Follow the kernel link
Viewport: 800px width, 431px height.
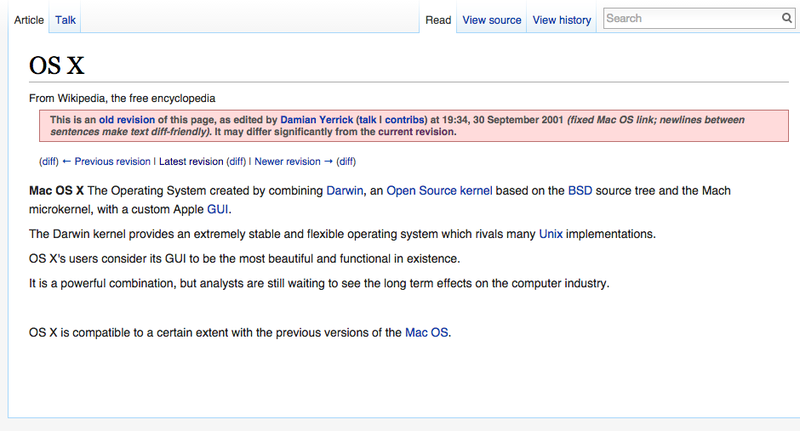tap(476, 191)
